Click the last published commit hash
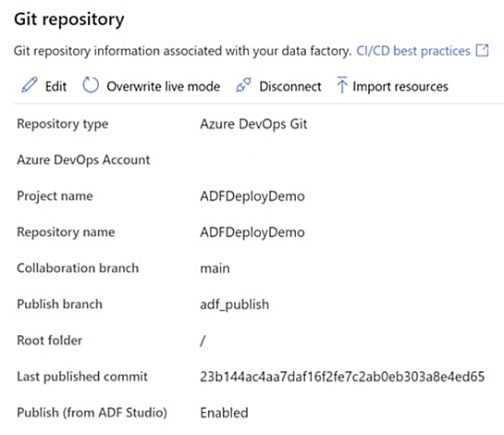Image resolution: width=504 pixels, height=435 pixels. [342, 377]
